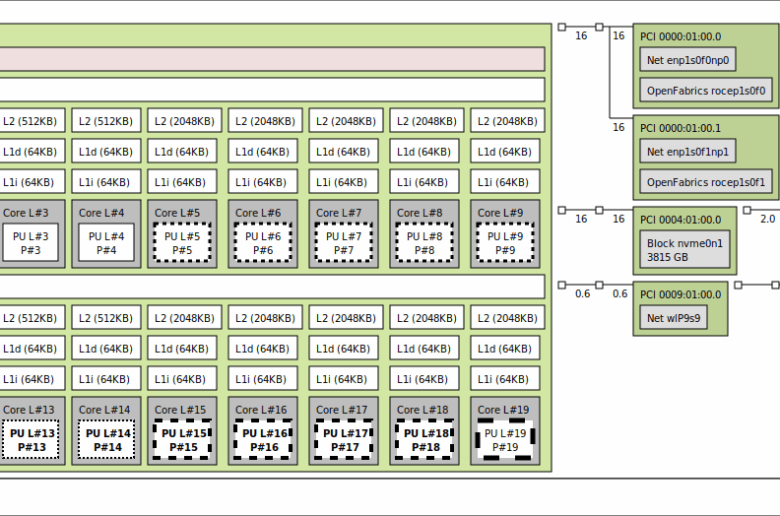Click the PCI 0000:01:00.1 label
780x516 pixels.
(x=680, y=128)
